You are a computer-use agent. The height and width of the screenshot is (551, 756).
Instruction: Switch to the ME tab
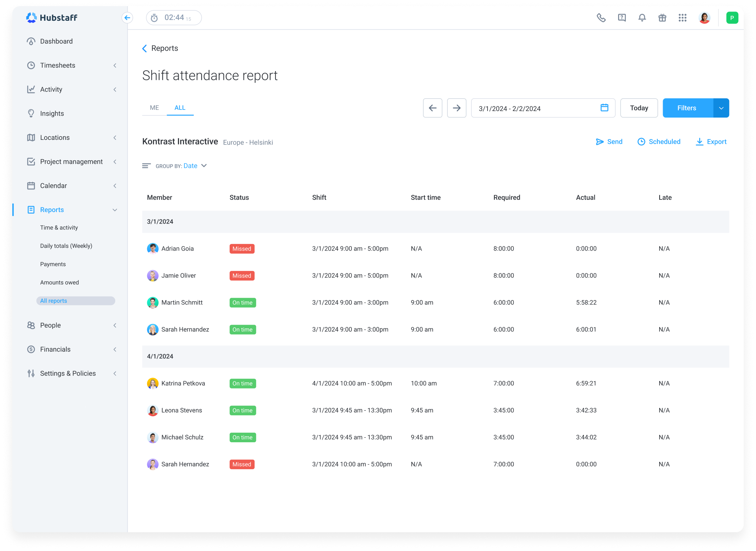pyautogui.click(x=154, y=108)
